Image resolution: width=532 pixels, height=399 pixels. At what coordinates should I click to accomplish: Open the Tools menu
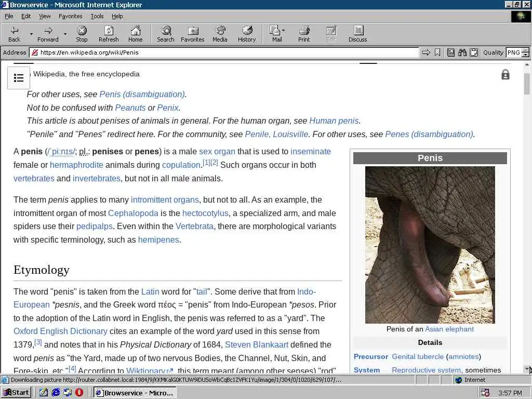point(97,16)
